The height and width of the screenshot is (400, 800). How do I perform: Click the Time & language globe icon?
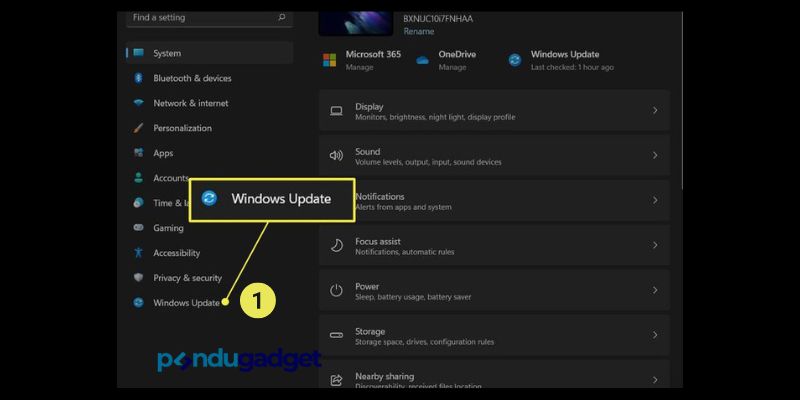[x=138, y=203]
